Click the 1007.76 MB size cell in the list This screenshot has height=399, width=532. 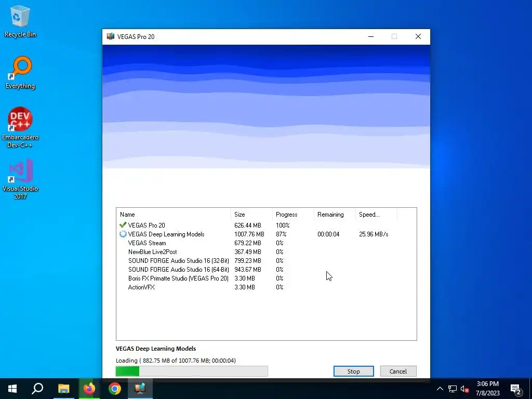pos(249,234)
